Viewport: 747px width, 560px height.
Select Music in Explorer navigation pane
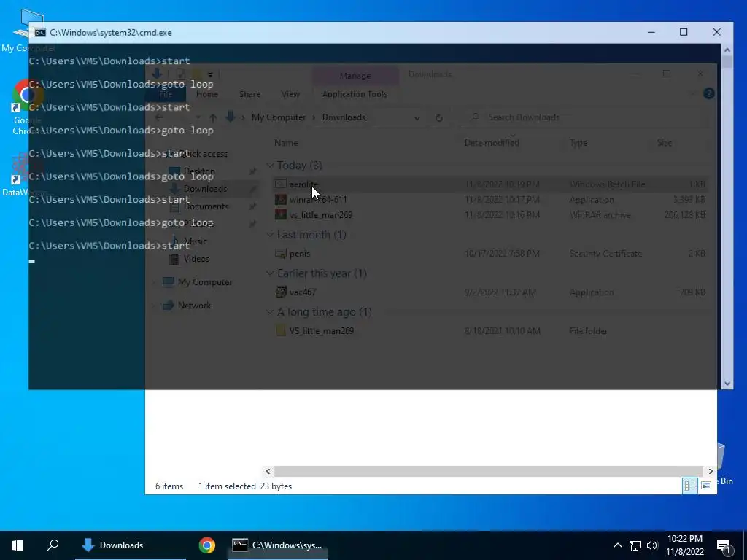click(x=196, y=241)
